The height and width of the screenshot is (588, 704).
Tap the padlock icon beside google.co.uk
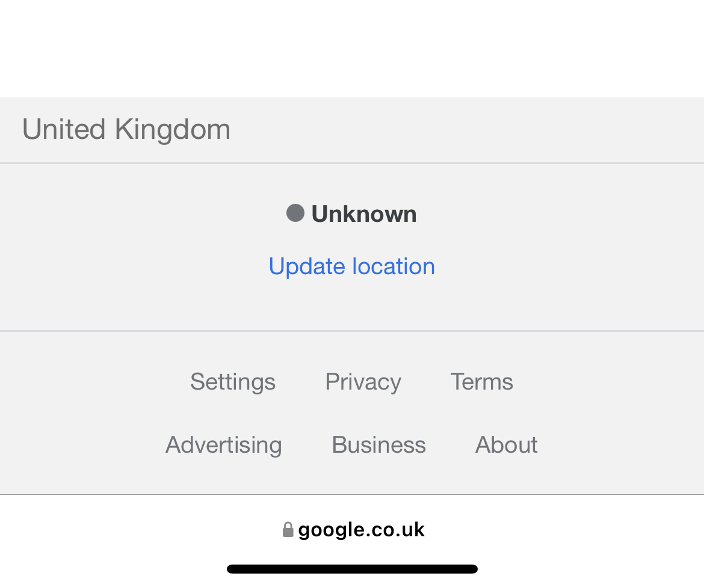pos(288,530)
